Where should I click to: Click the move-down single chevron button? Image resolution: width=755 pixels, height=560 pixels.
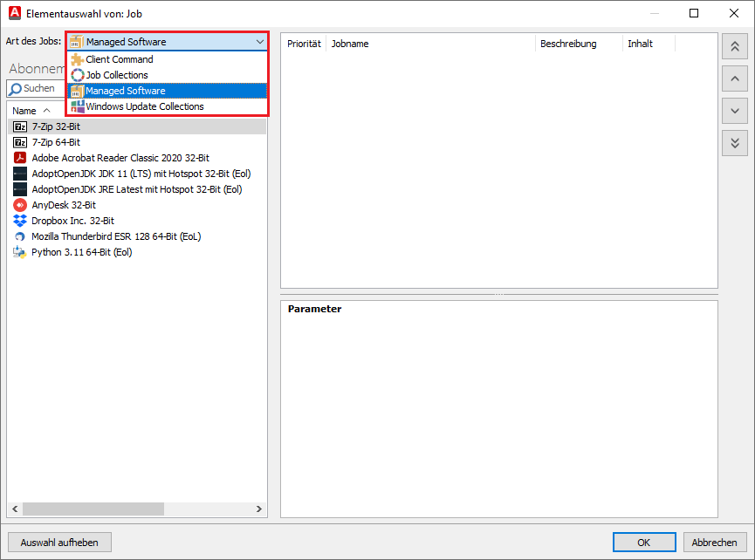coord(734,111)
